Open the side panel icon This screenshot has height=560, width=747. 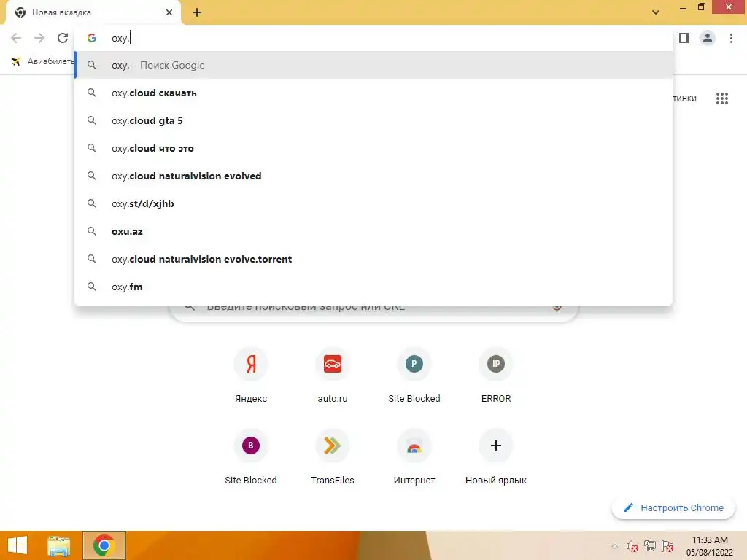684,38
